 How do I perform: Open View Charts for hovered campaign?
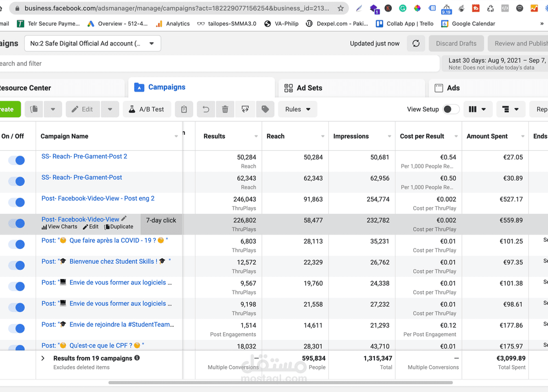tap(59, 226)
